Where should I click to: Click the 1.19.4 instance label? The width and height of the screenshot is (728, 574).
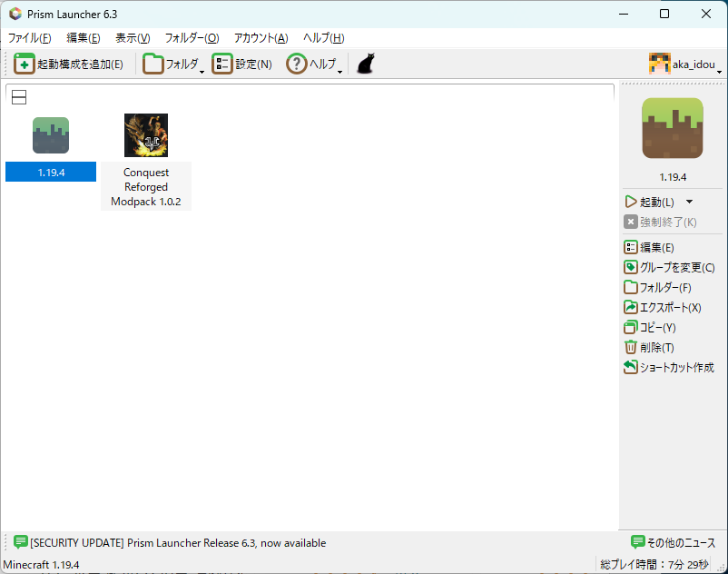click(x=51, y=173)
